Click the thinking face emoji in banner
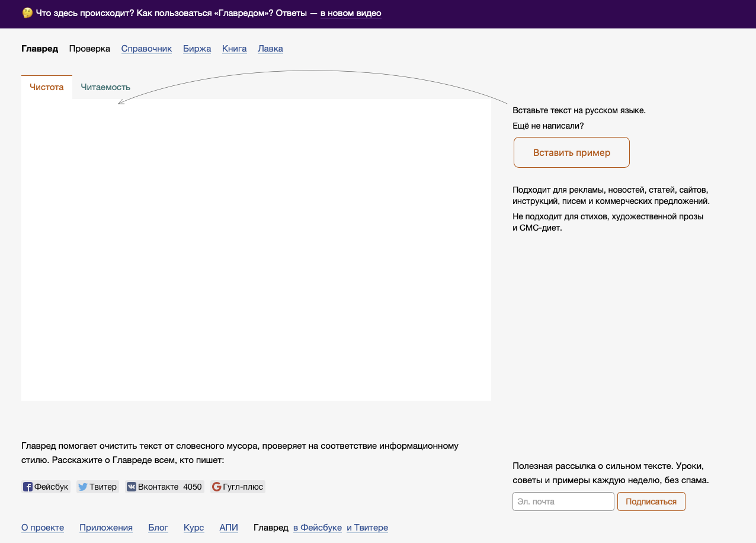Viewport: 756px width, 543px height. click(x=27, y=12)
